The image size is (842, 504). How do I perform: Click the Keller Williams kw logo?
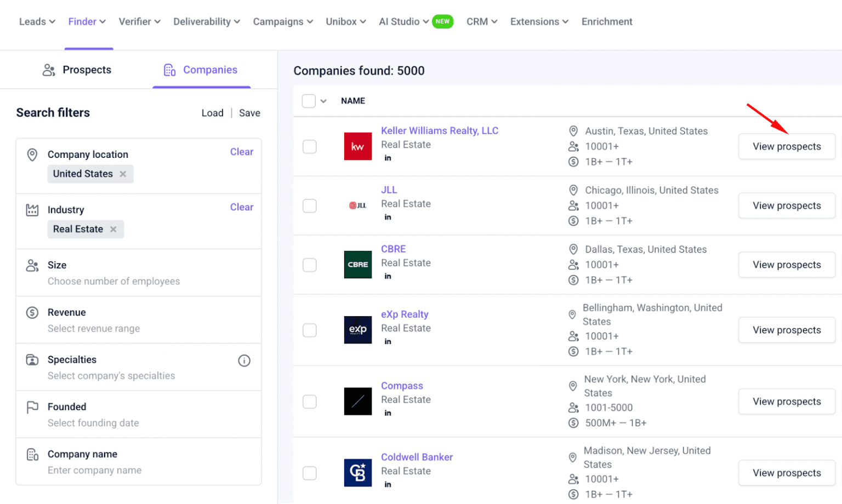coord(358,146)
